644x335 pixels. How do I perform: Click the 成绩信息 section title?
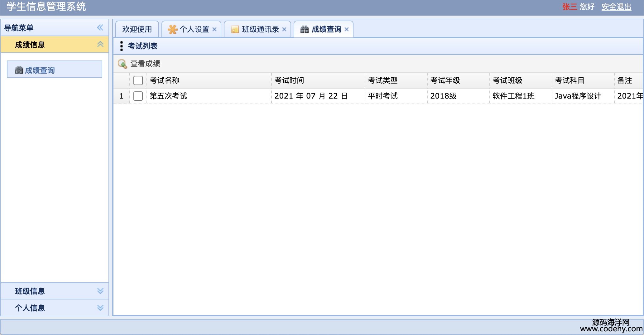coord(30,45)
